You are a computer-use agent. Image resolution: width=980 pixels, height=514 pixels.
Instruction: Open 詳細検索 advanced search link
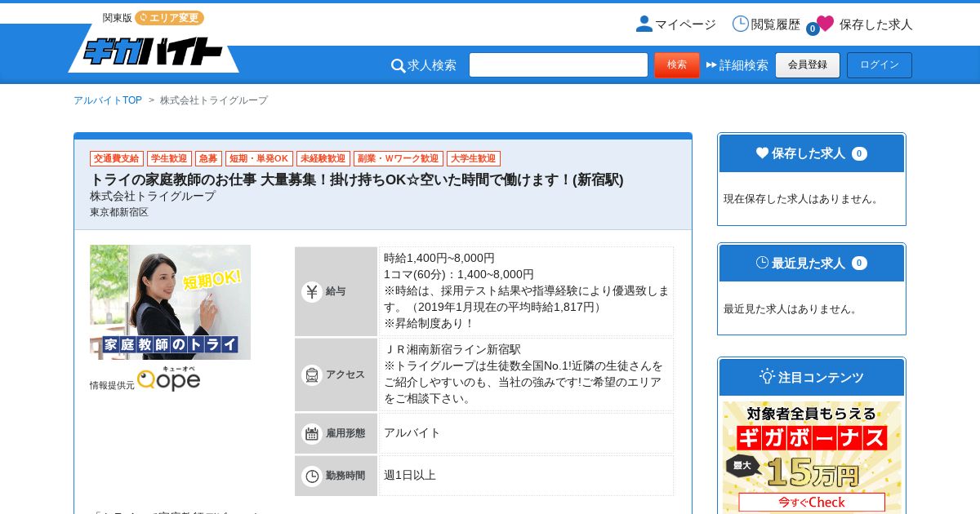click(743, 65)
